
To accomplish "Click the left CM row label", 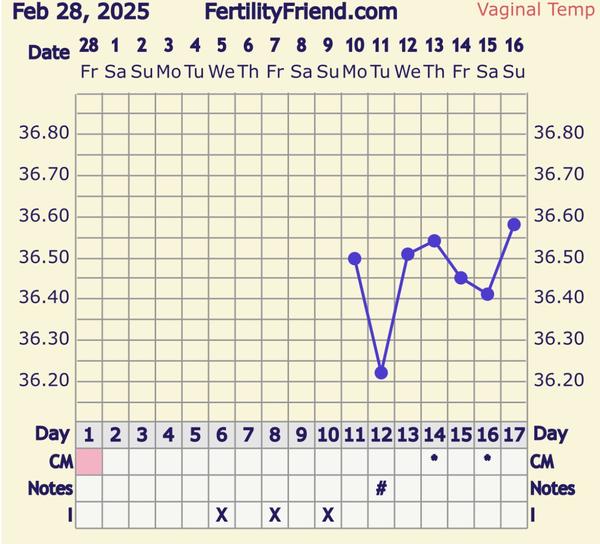I will (61, 461).
